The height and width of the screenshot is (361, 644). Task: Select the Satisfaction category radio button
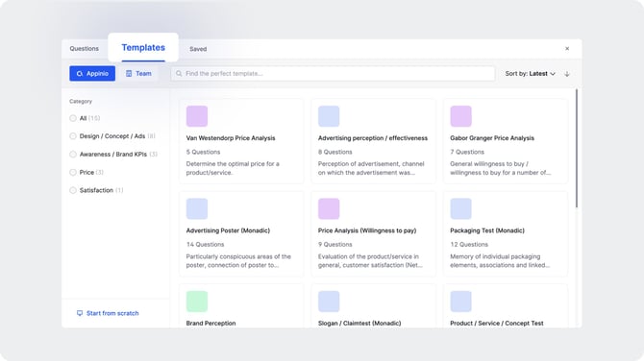[73, 190]
